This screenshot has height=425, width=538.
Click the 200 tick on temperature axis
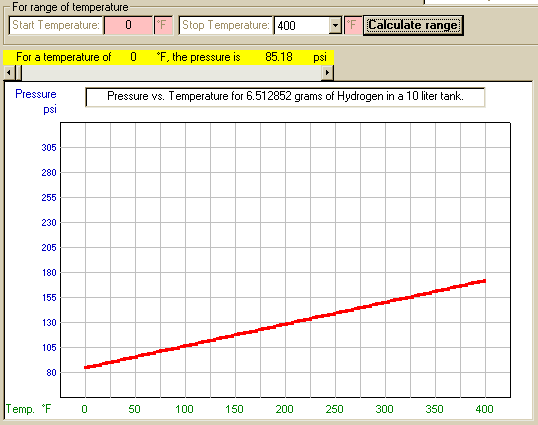click(284, 409)
